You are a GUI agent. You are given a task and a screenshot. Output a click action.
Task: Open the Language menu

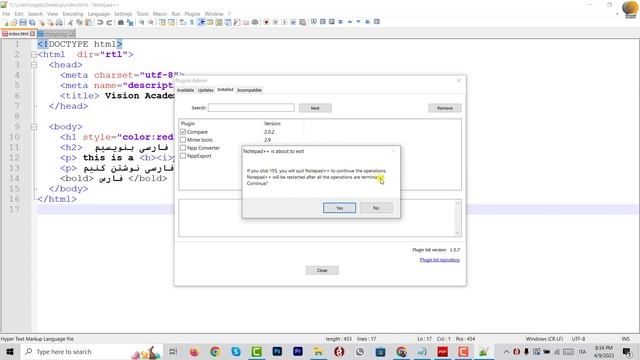click(x=98, y=14)
